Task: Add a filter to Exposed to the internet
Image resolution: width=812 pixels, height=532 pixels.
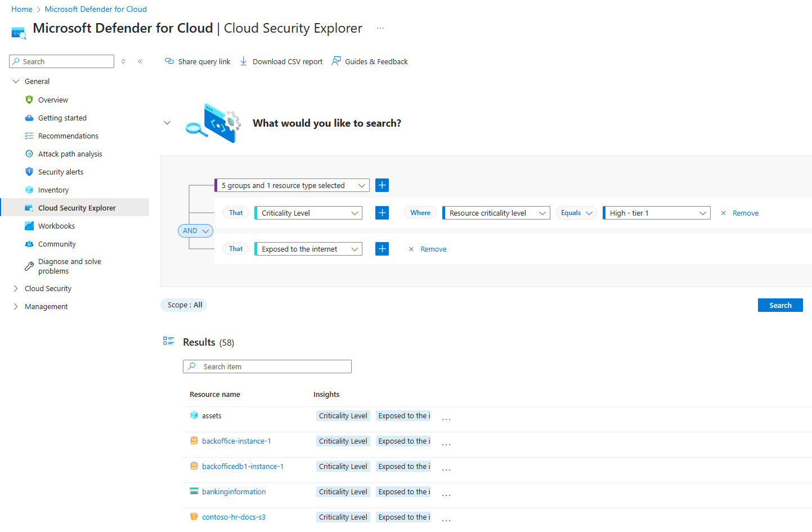Action: [382, 249]
